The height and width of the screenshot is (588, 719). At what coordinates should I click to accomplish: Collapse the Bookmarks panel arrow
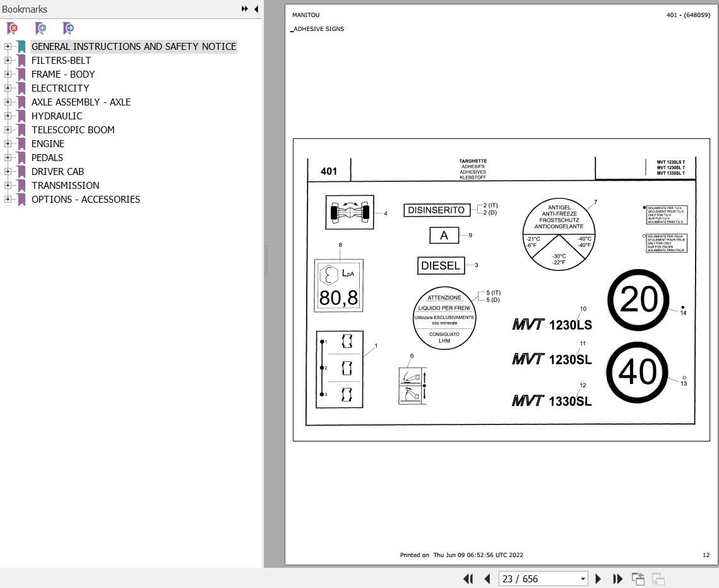click(256, 9)
